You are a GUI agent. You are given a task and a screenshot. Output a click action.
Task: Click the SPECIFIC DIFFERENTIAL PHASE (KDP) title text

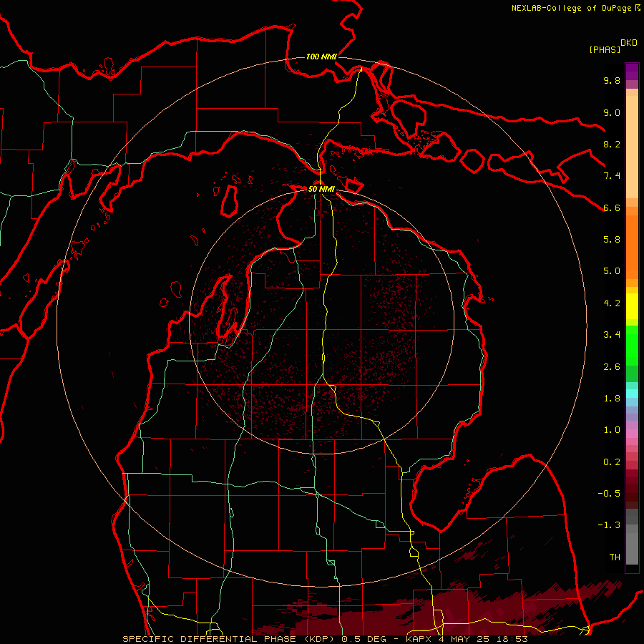click(x=228, y=639)
